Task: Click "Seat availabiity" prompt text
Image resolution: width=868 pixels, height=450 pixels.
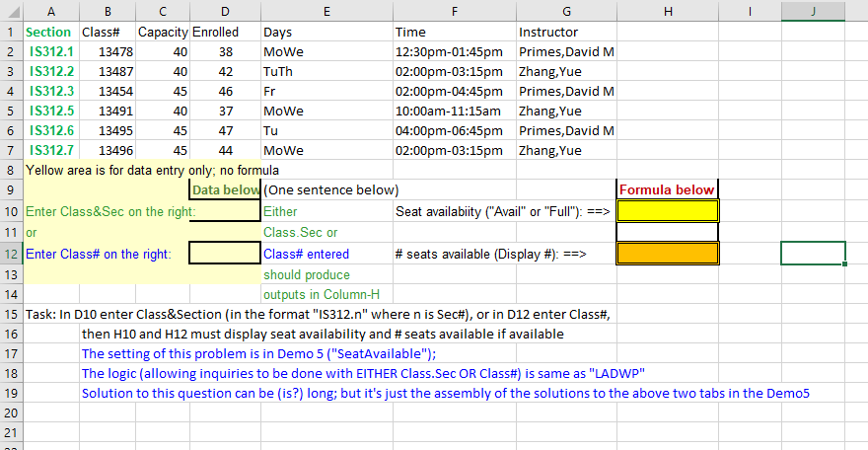Action: pos(503,211)
